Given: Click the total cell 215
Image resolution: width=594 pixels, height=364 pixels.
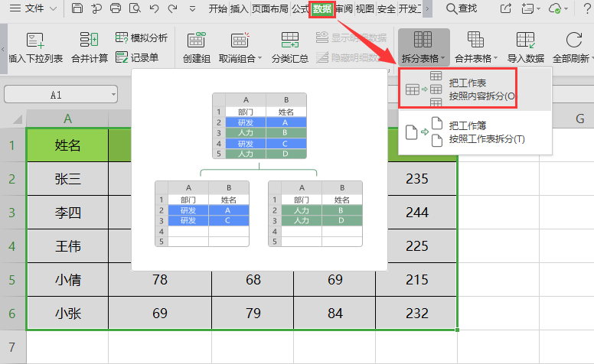Looking at the screenshot, I should (x=416, y=280).
